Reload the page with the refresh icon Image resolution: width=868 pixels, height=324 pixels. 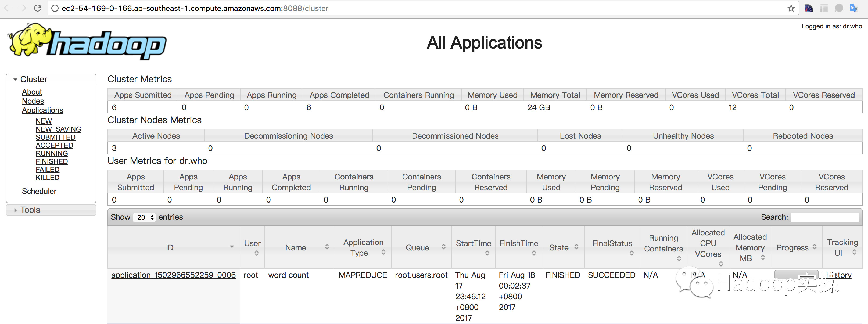(x=38, y=8)
